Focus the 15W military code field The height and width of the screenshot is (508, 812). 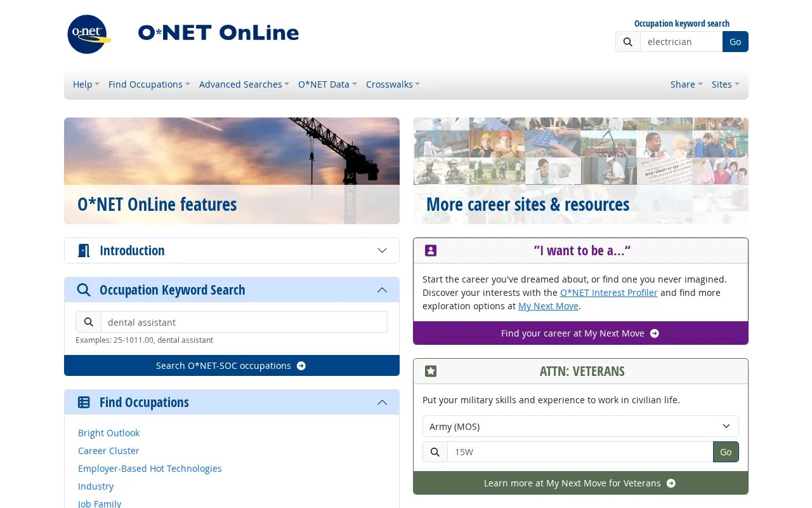[580, 452]
